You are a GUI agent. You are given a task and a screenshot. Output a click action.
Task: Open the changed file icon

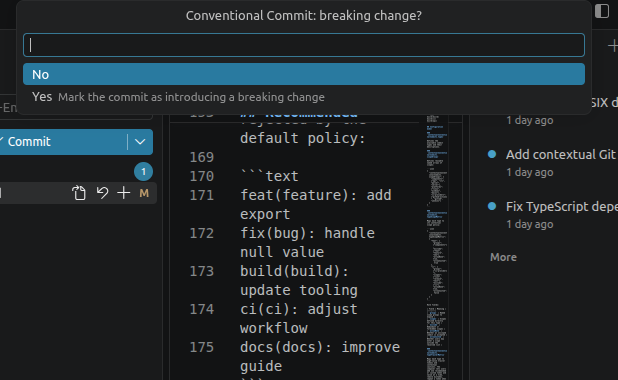click(x=79, y=193)
